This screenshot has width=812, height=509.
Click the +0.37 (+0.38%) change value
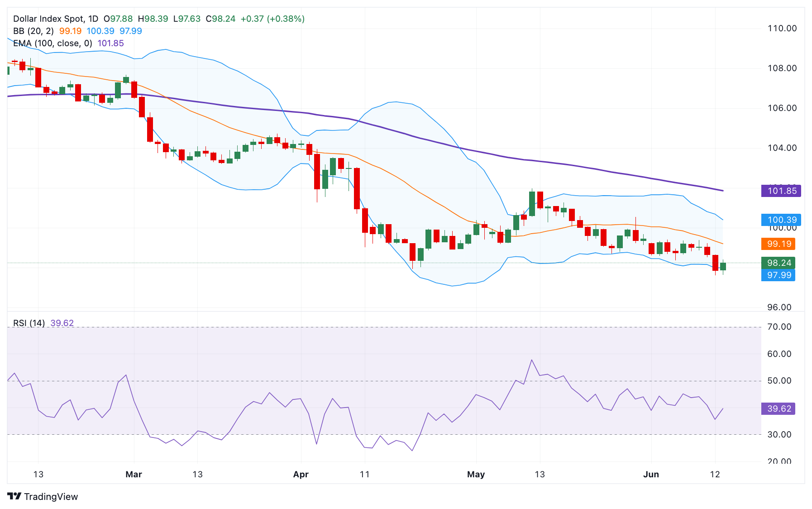(x=272, y=19)
